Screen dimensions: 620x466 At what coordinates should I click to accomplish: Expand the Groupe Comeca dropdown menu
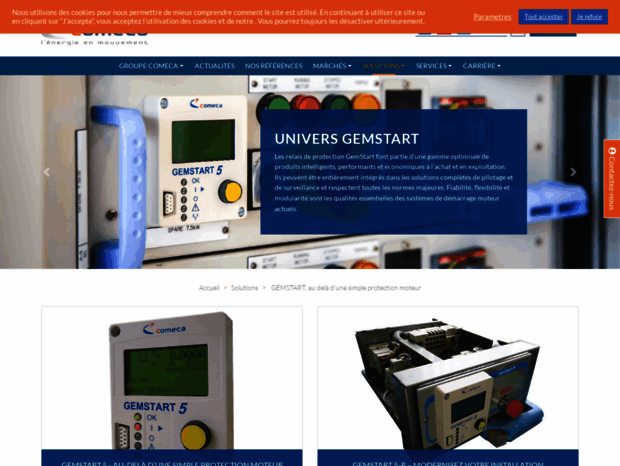point(151,66)
